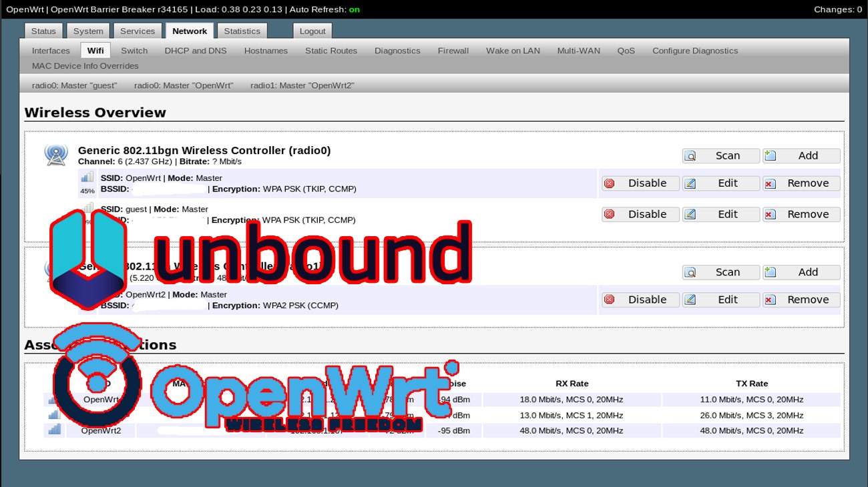Open the System tab
868x487 pixels.
(x=88, y=31)
